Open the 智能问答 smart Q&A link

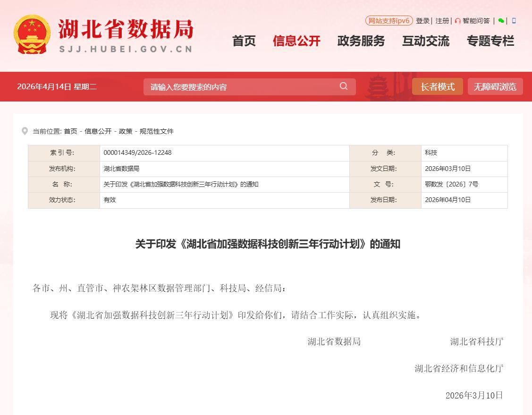476,21
